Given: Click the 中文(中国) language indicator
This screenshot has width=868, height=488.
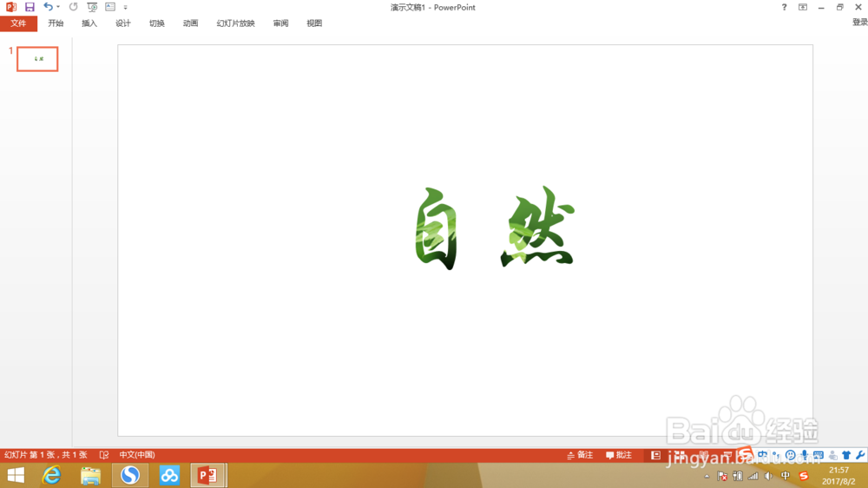Looking at the screenshot, I should point(137,455).
